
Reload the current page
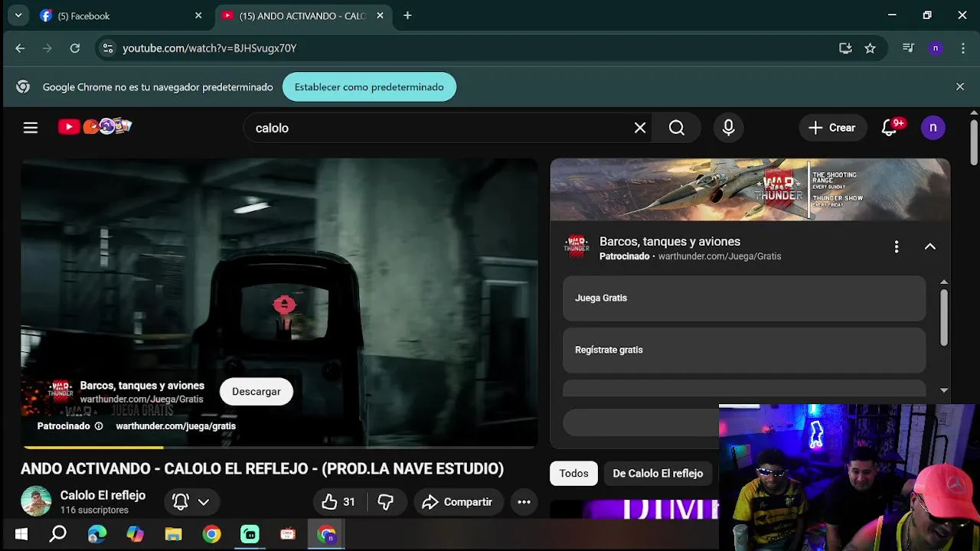75,48
